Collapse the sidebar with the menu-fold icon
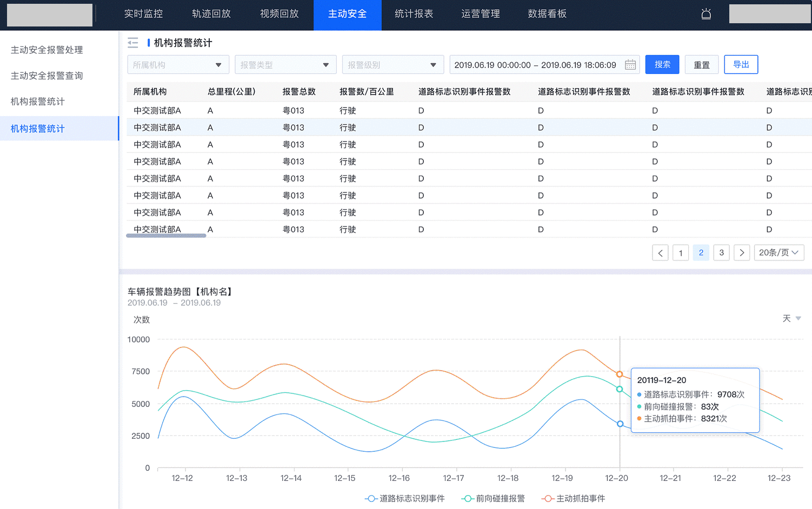Image resolution: width=812 pixels, height=509 pixels. point(133,43)
